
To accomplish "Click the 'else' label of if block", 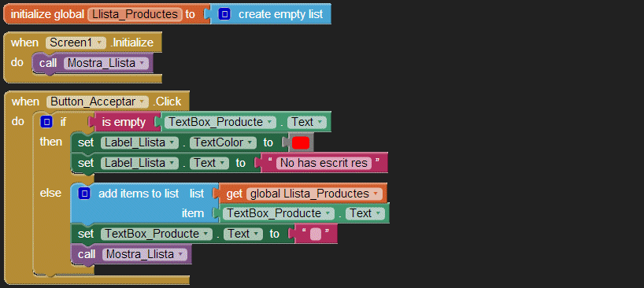I will click(x=50, y=193).
